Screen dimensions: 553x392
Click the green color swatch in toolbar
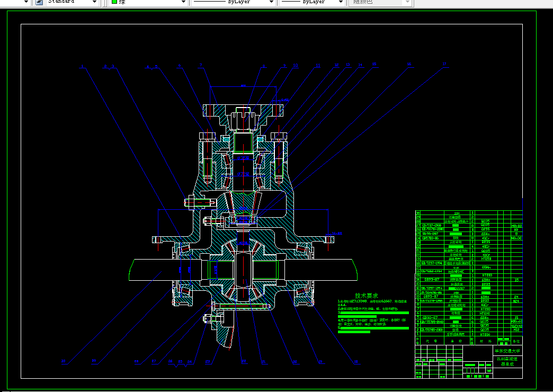tap(114, 2)
